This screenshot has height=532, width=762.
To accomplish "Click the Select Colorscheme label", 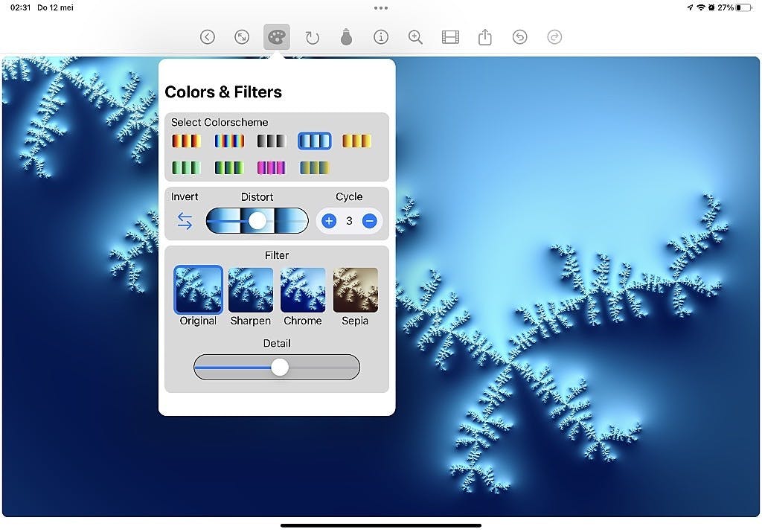I will tap(220, 122).
